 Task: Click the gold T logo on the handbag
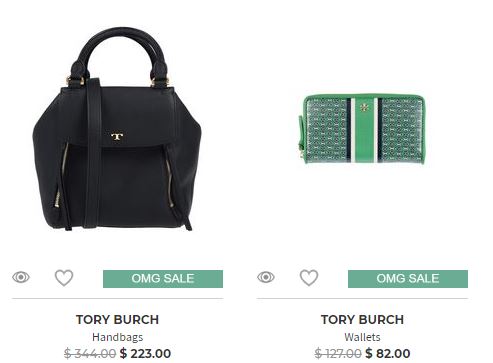click(117, 137)
